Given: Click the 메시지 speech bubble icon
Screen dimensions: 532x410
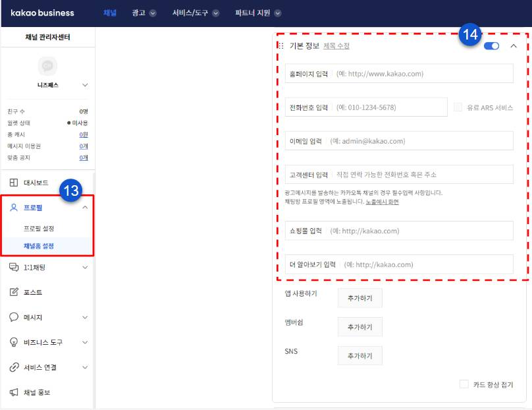Looking at the screenshot, I should [x=14, y=317].
